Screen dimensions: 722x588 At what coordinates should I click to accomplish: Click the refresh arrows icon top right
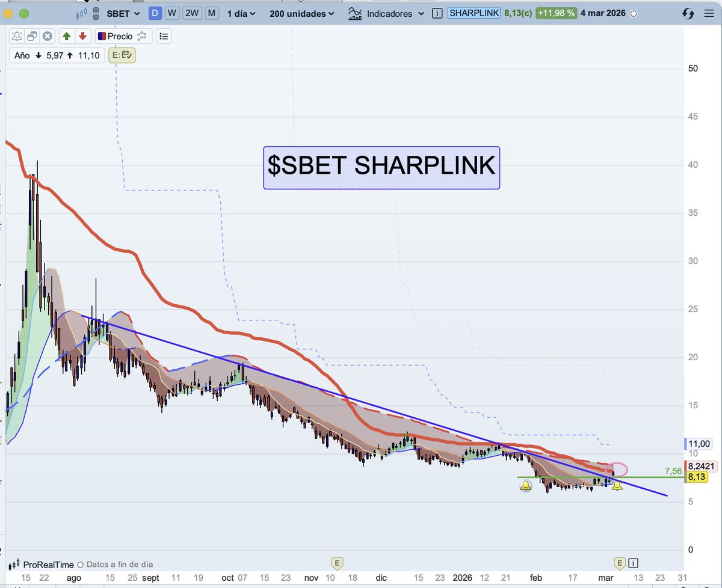(x=688, y=12)
